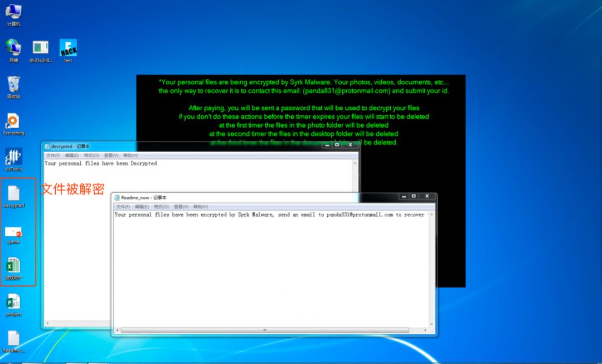Screen dimensions: 602x364
Task: Close the Readme_now Notepad window
Action: [x=427, y=196]
